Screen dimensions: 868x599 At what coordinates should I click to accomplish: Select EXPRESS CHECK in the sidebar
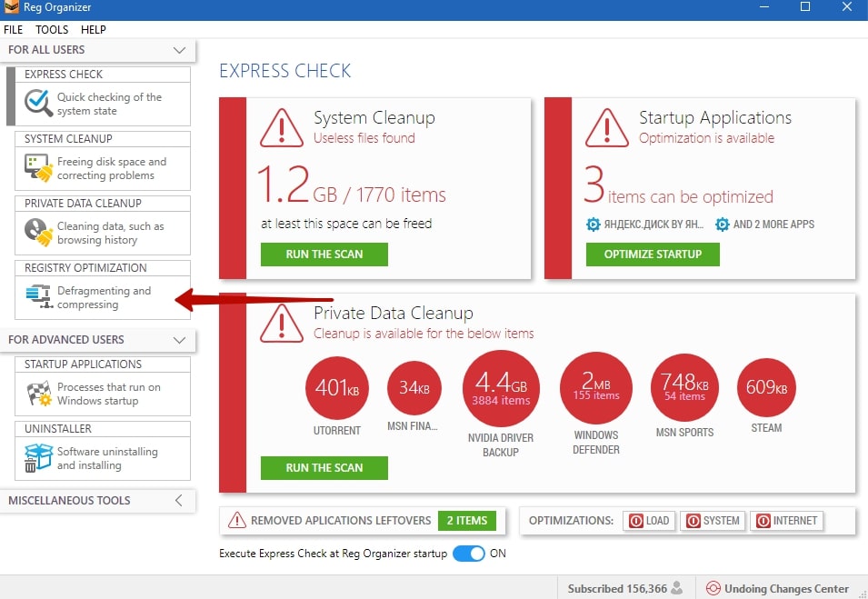click(x=103, y=96)
